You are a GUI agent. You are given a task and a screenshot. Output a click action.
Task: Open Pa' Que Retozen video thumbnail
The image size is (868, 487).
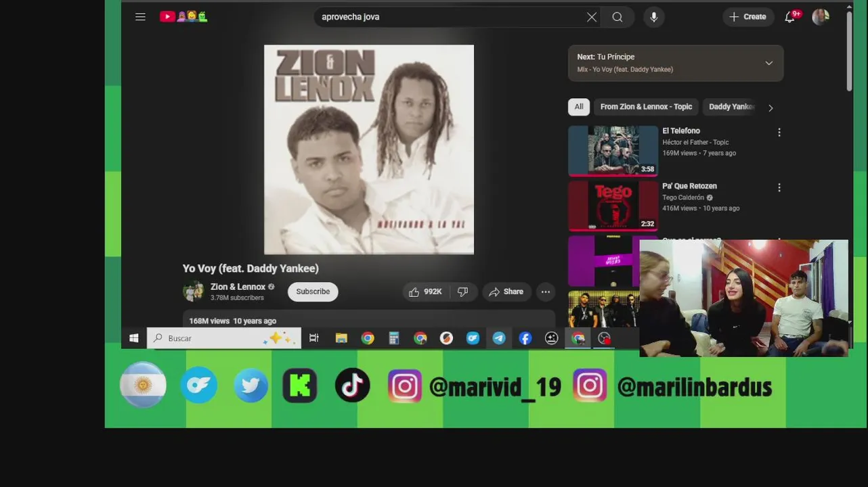pos(613,206)
